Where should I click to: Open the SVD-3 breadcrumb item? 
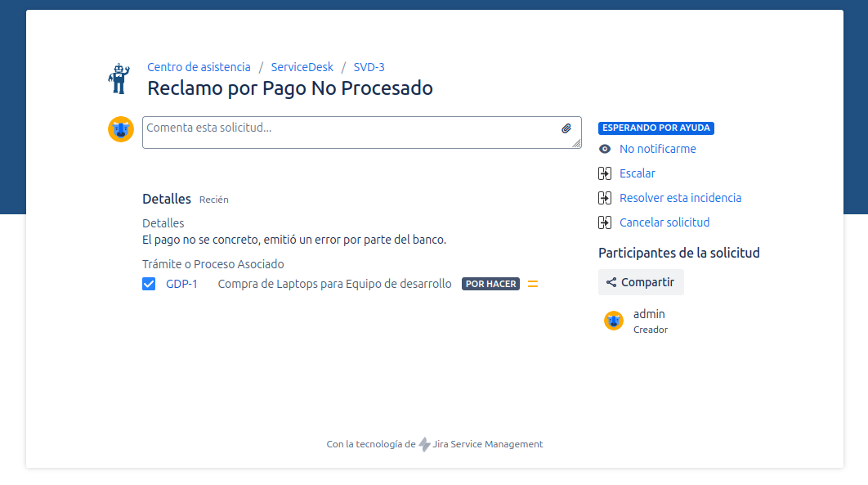click(369, 66)
